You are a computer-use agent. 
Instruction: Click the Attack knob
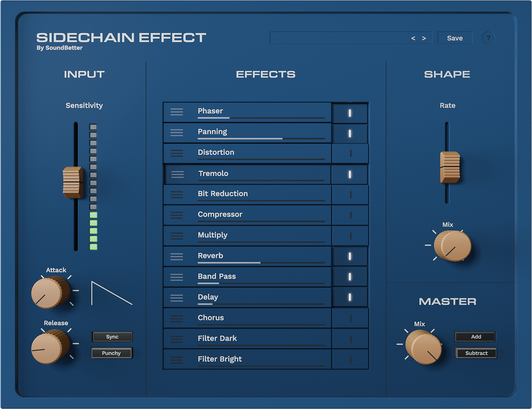(x=50, y=293)
